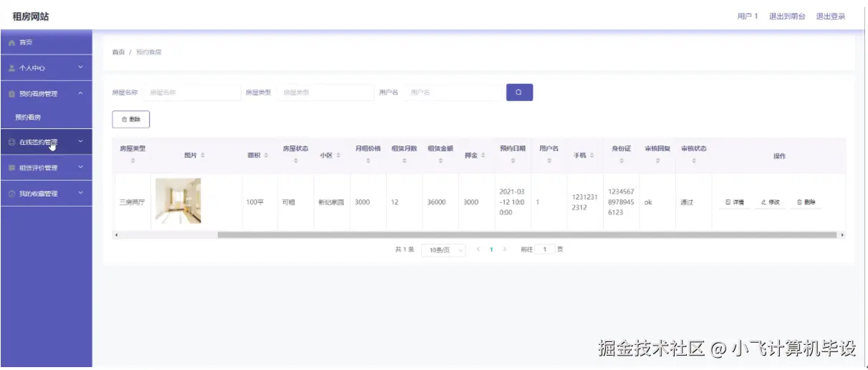Viewport: 868px width, 370px height.
Task: Go to next page arrow in pagination
Action: (x=505, y=250)
